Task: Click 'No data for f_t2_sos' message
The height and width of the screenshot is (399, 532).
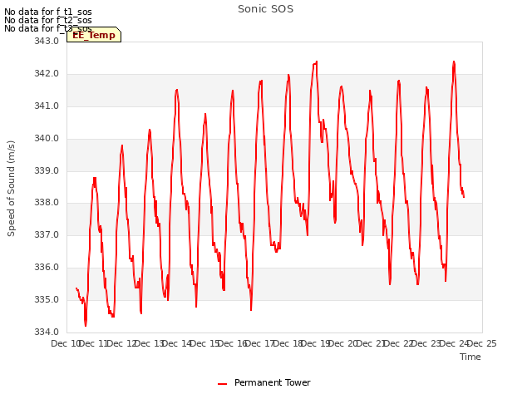Action: tap(48, 20)
